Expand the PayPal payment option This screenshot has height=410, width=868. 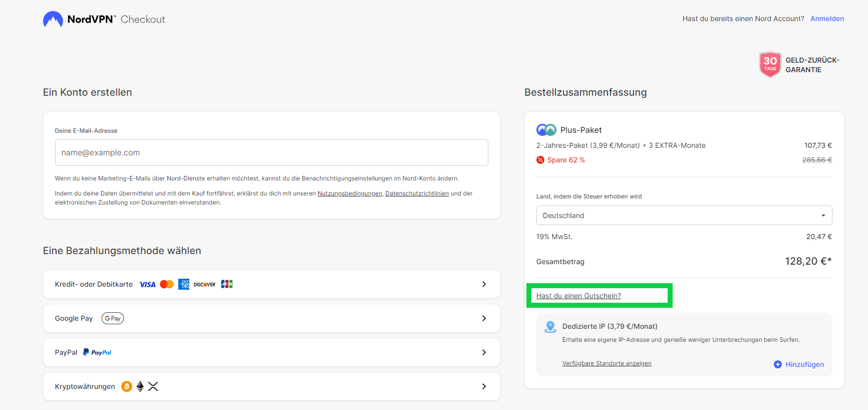click(271, 352)
